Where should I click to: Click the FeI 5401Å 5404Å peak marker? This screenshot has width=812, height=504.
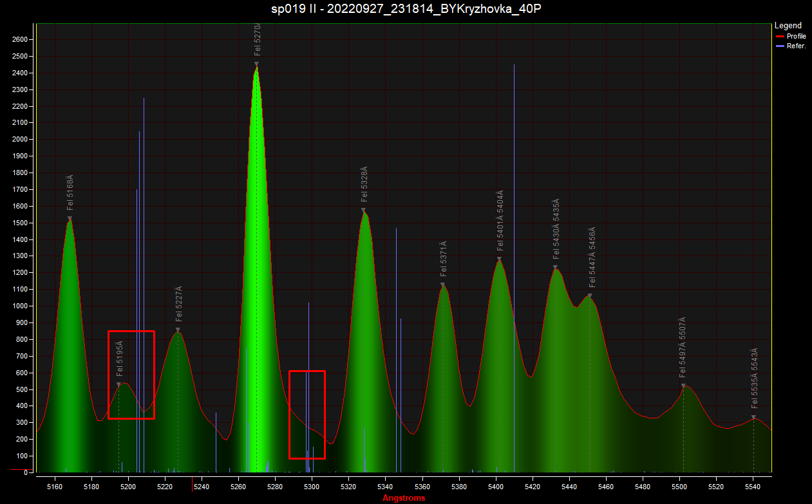[499, 259]
